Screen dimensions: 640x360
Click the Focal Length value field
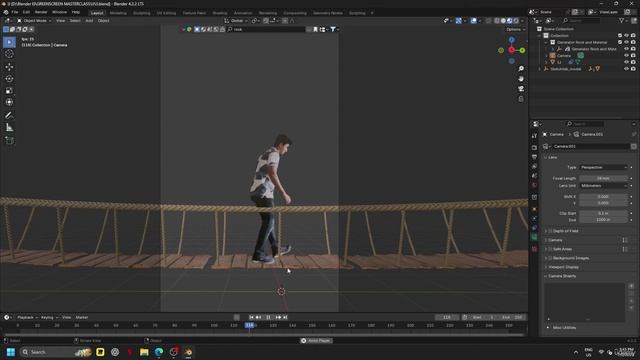coord(604,178)
